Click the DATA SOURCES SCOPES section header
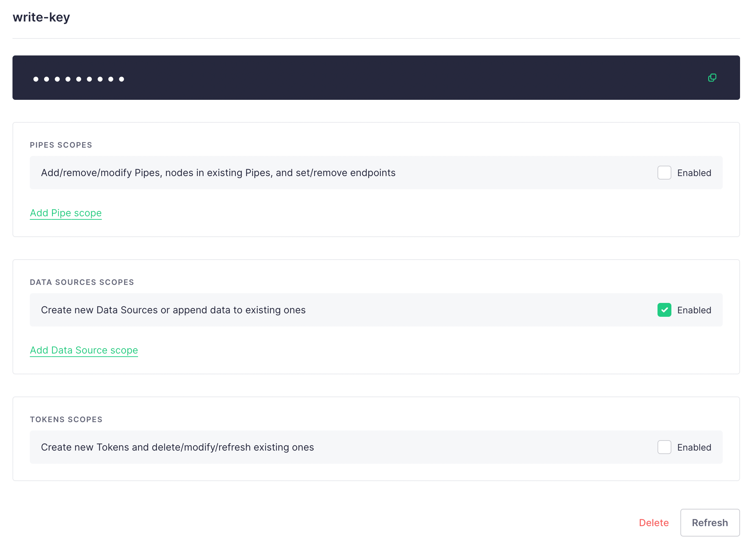Screen dimensions: 756x549 (x=82, y=282)
